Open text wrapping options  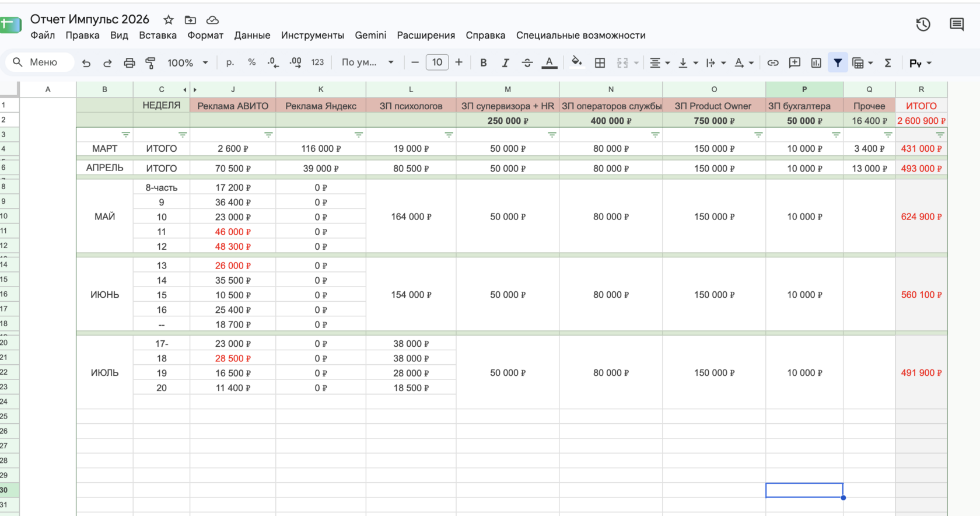click(x=716, y=63)
